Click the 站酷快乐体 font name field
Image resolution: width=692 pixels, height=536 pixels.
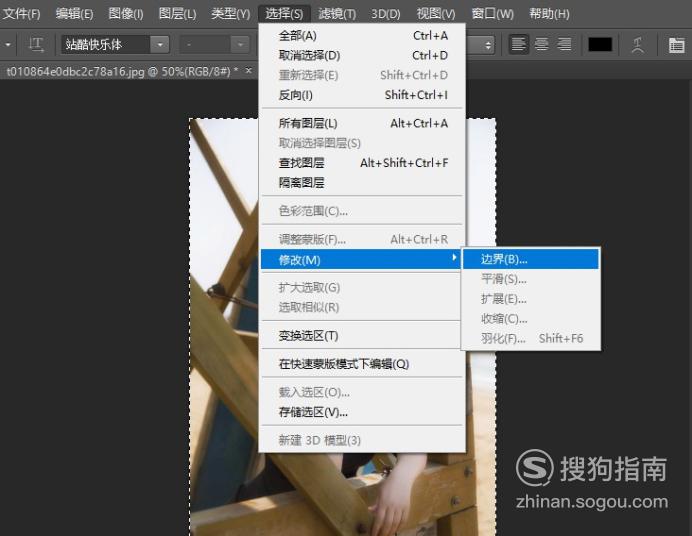click(x=105, y=45)
